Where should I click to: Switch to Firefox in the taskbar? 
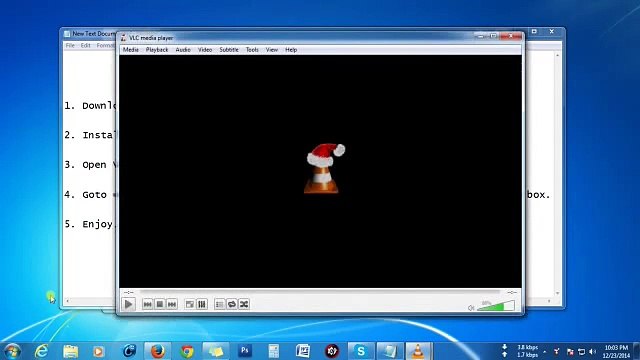(158, 351)
